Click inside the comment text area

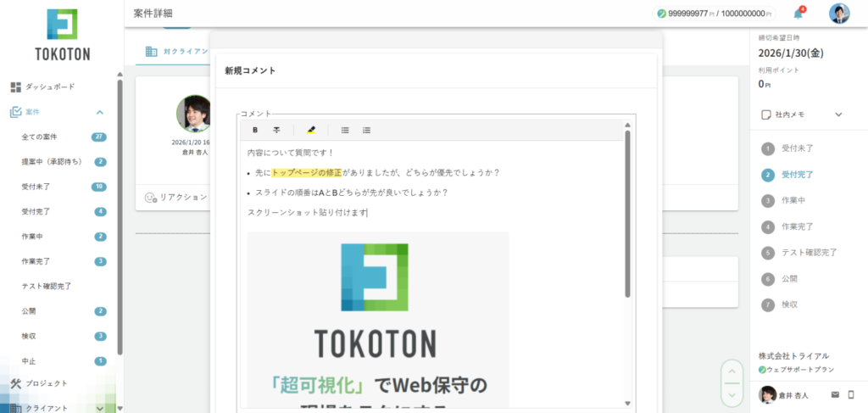432,212
